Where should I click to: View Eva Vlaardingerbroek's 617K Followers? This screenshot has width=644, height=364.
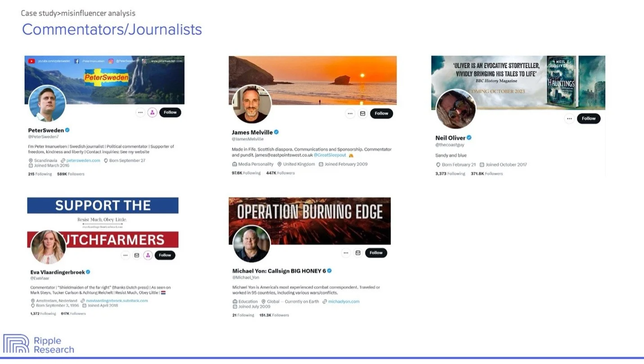pyautogui.click(x=73, y=314)
